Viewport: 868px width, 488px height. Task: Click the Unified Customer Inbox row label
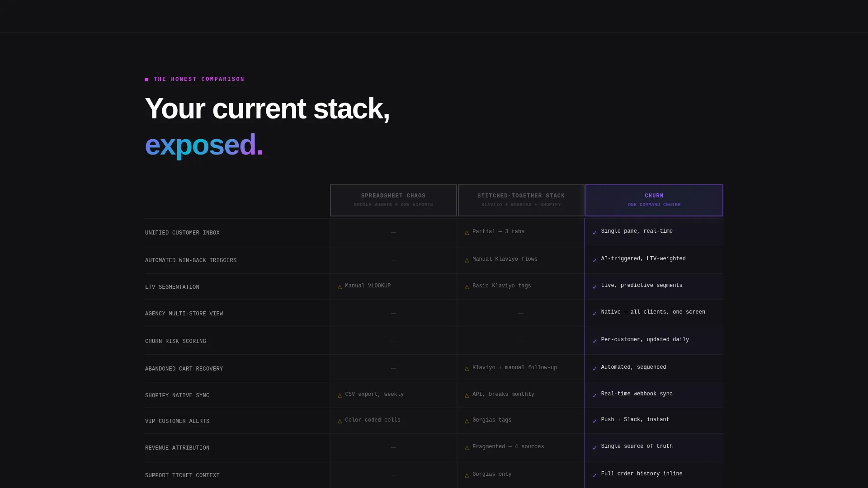182,233
